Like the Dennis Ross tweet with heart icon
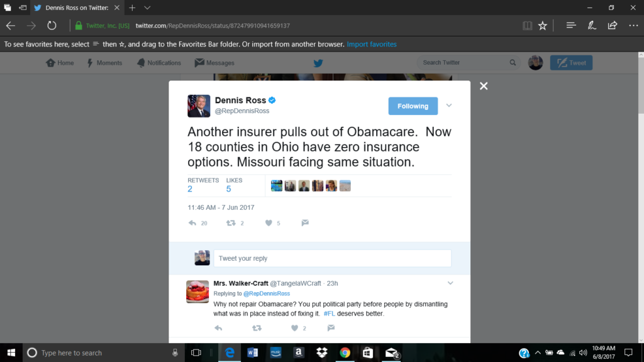644x362 pixels. (x=269, y=223)
